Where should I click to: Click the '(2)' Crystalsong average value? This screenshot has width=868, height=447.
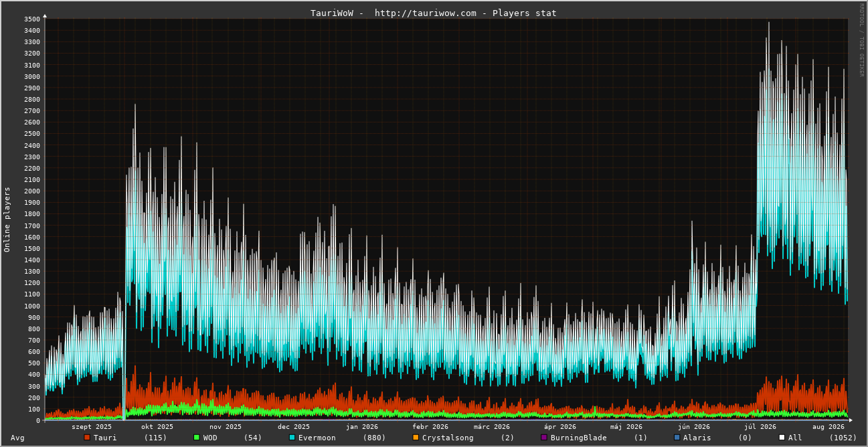pos(507,438)
